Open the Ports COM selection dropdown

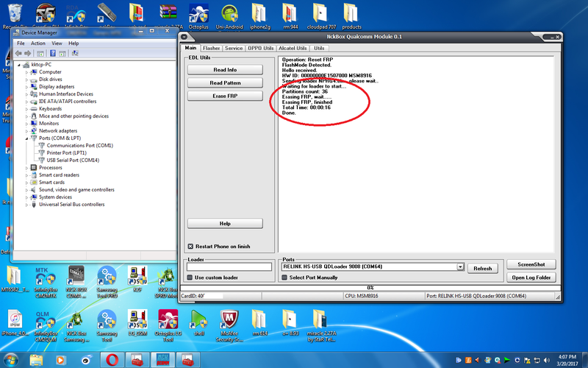tap(460, 268)
